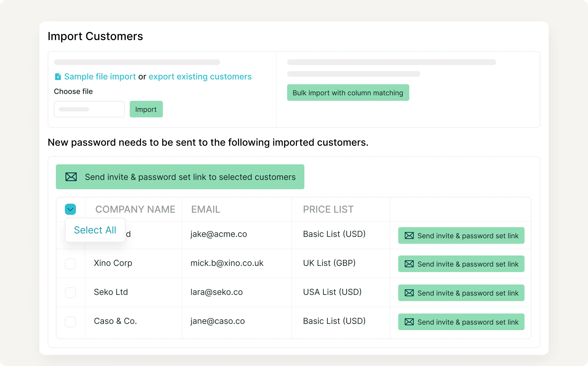Click the sample file upload icon
Image resolution: width=588 pixels, height=366 pixels.
click(58, 77)
